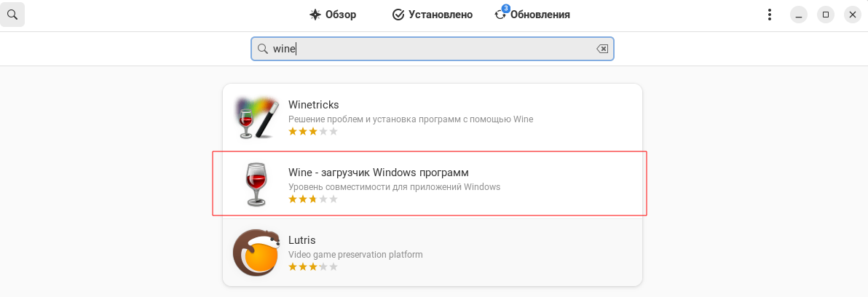This screenshot has width=868, height=297.
Task: Click the search toggle magnifier button
Action: pos(13,15)
